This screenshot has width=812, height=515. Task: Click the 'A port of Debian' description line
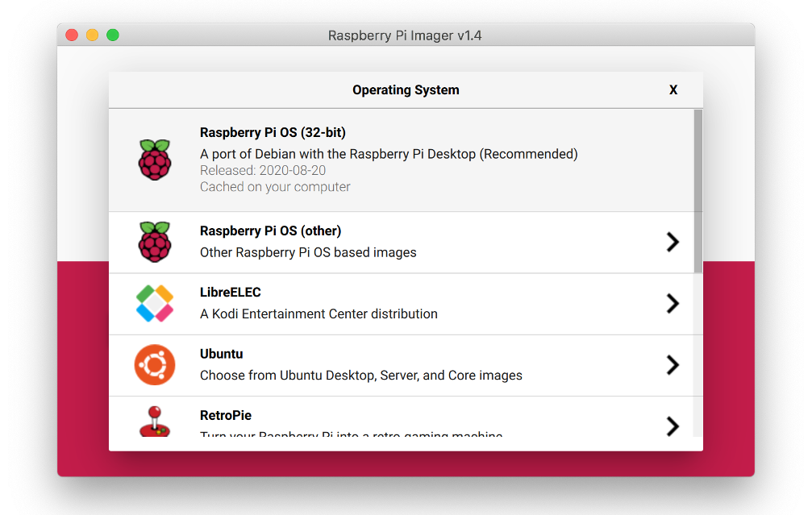(x=389, y=154)
